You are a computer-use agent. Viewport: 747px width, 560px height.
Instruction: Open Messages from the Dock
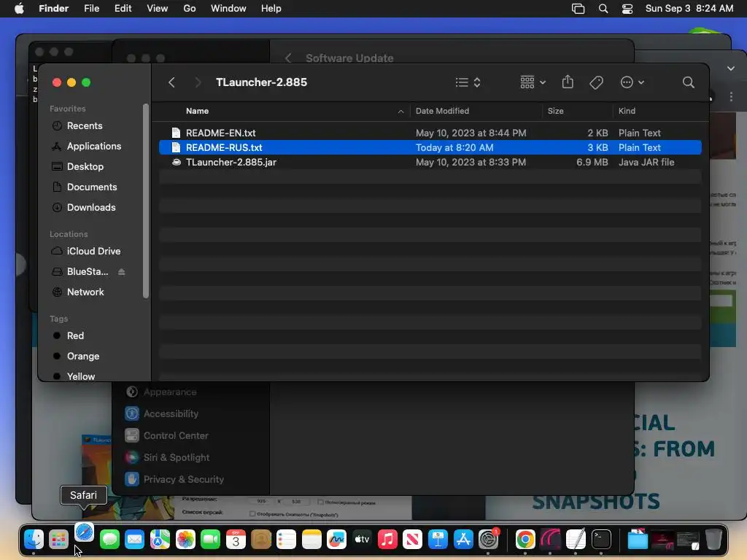point(109,539)
